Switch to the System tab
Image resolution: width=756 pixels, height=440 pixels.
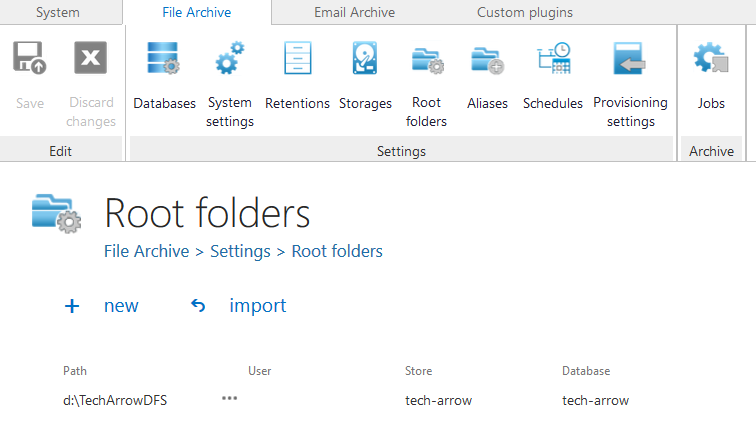(56, 13)
